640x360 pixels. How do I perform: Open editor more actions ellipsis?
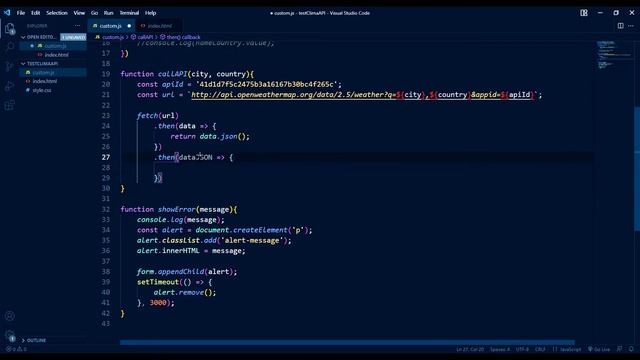[x=631, y=26]
